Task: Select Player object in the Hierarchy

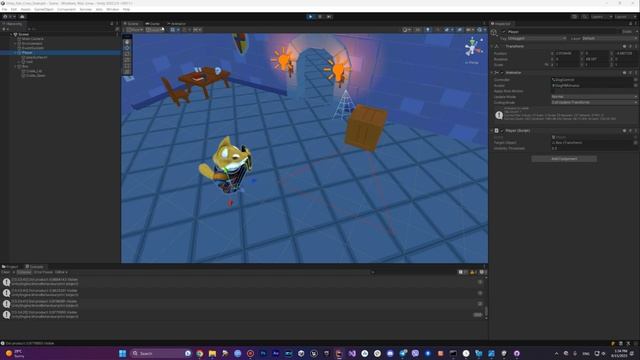Action: pyautogui.click(x=27, y=53)
